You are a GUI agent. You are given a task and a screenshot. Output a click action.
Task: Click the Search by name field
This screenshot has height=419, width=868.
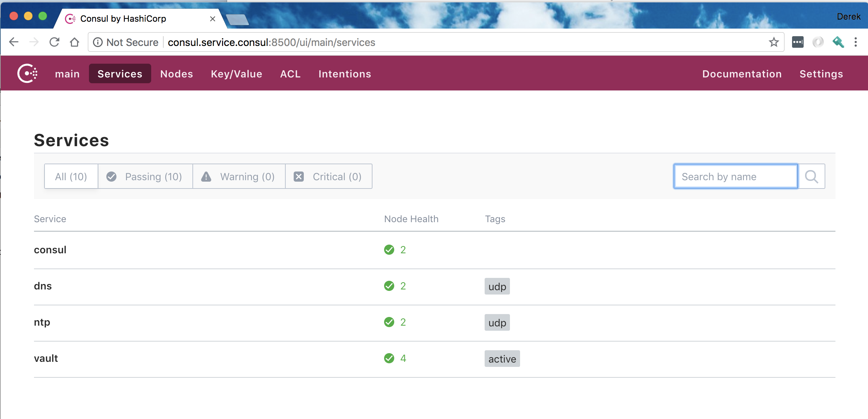coord(735,177)
